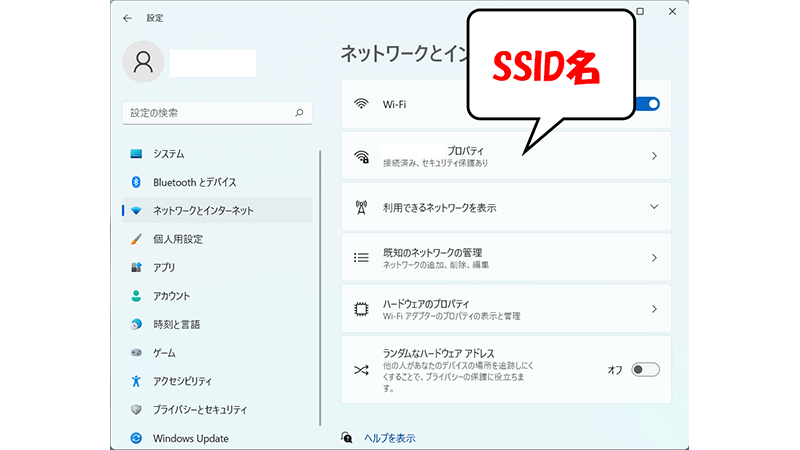Click the アクセシビリティ person icon

137,381
